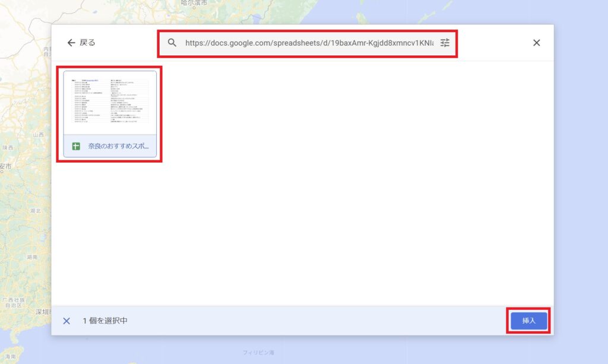Close the file picker dialog
The width and height of the screenshot is (608, 364).
(x=536, y=43)
